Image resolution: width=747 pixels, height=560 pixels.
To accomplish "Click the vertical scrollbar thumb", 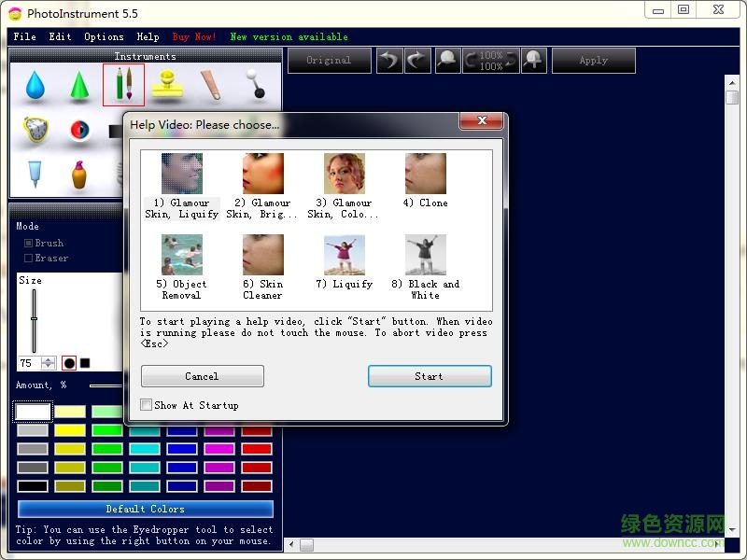I will (732, 98).
